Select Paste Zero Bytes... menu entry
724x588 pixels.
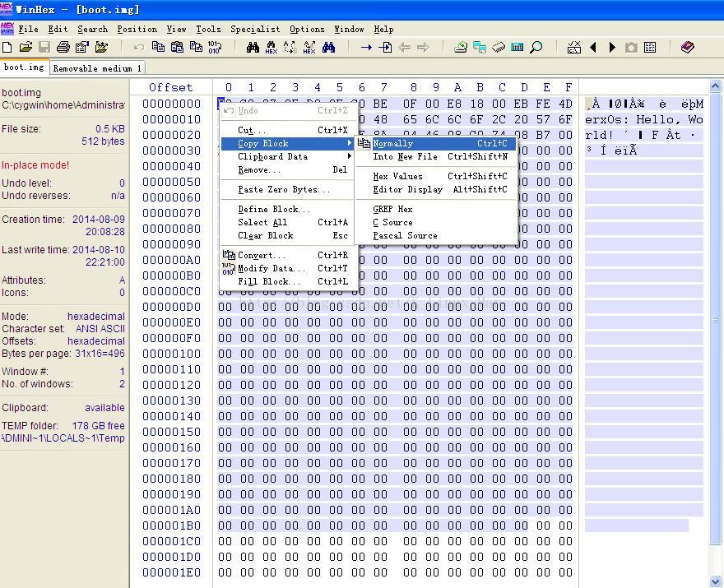coord(289,189)
